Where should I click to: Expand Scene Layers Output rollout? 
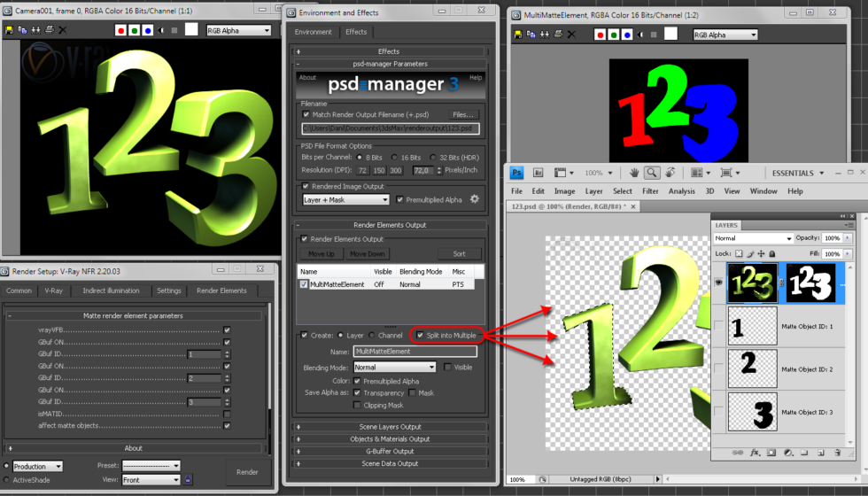pyautogui.click(x=389, y=427)
